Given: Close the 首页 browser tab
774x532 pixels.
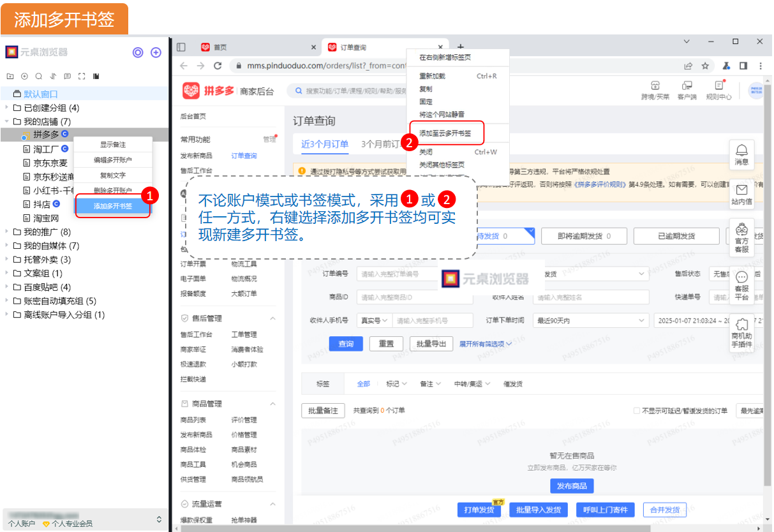Looking at the screenshot, I should click(313, 47).
